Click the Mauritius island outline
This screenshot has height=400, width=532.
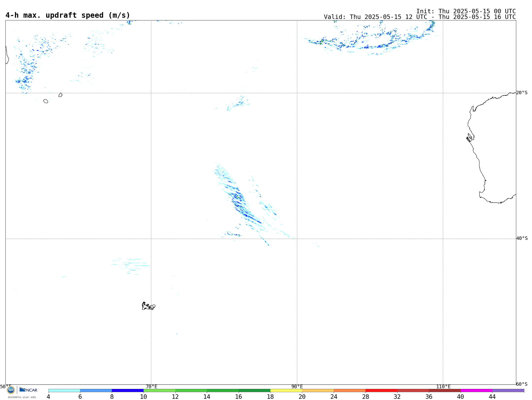click(60, 95)
